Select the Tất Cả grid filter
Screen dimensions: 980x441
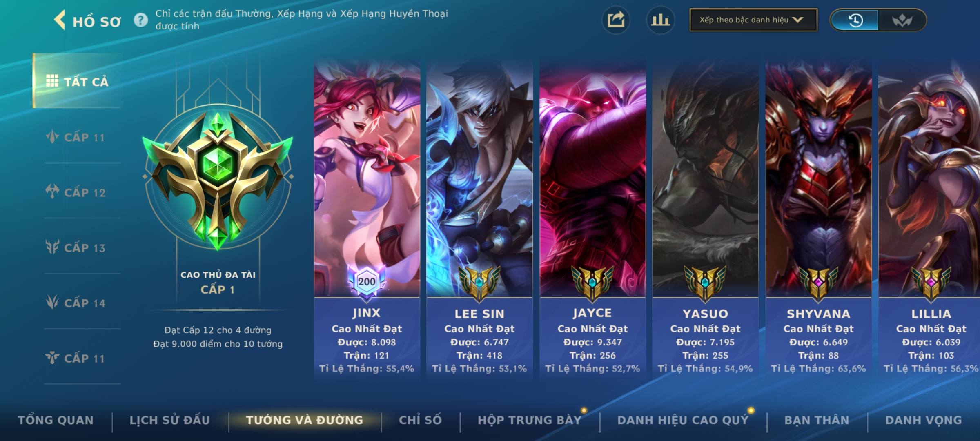(78, 81)
